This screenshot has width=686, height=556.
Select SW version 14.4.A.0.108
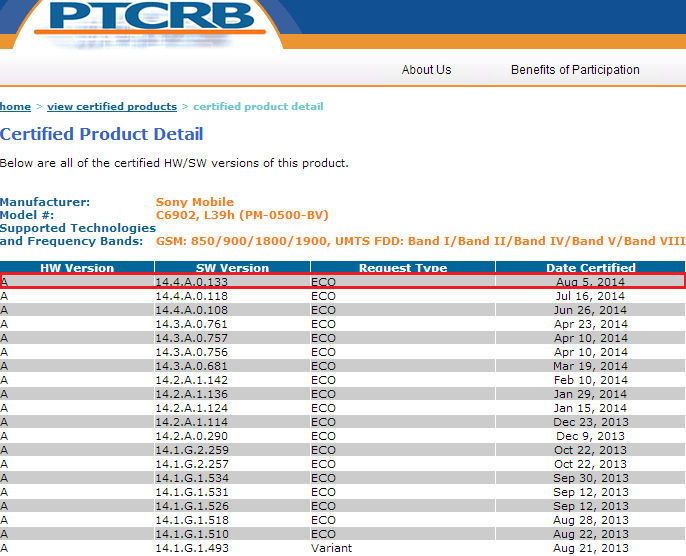(192, 310)
